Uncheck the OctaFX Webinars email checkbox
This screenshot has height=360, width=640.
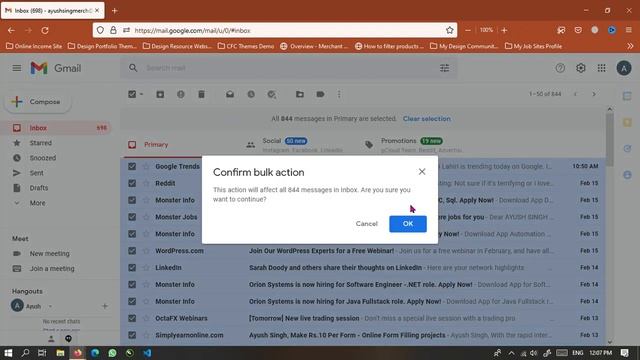132,318
